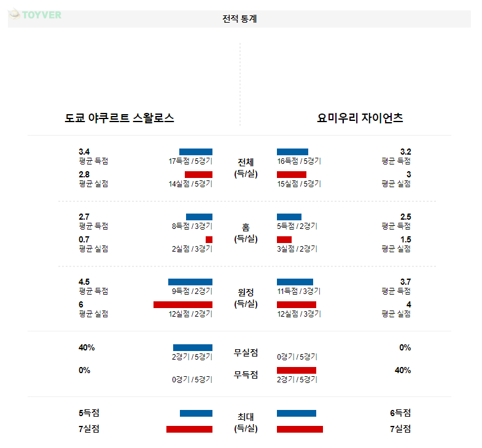This screenshot has height=448, width=482.
Task: Click the blue bar above 2경기 / 5경기 무실점
Action: click(192, 347)
